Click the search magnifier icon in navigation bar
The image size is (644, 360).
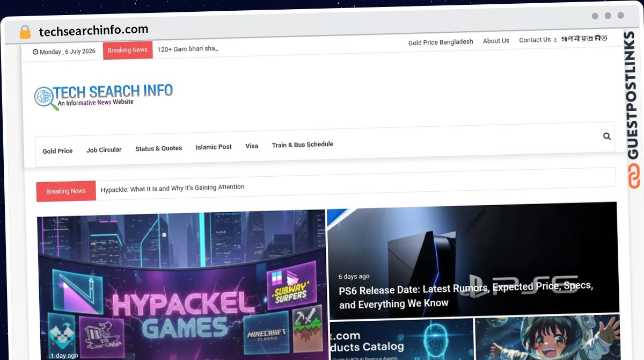(x=607, y=136)
